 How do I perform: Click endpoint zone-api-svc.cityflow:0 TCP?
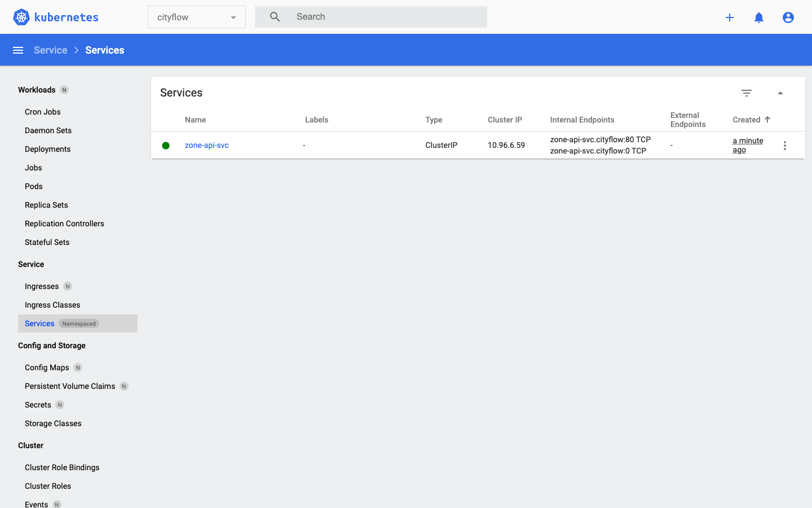coord(598,151)
